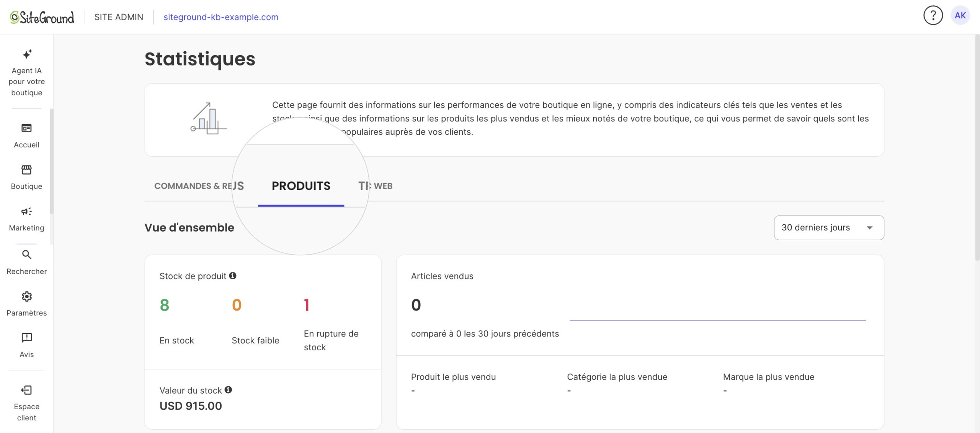This screenshot has height=433, width=980.
Task: Open Paramètres gear icon
Action: [x=26, y=296]
